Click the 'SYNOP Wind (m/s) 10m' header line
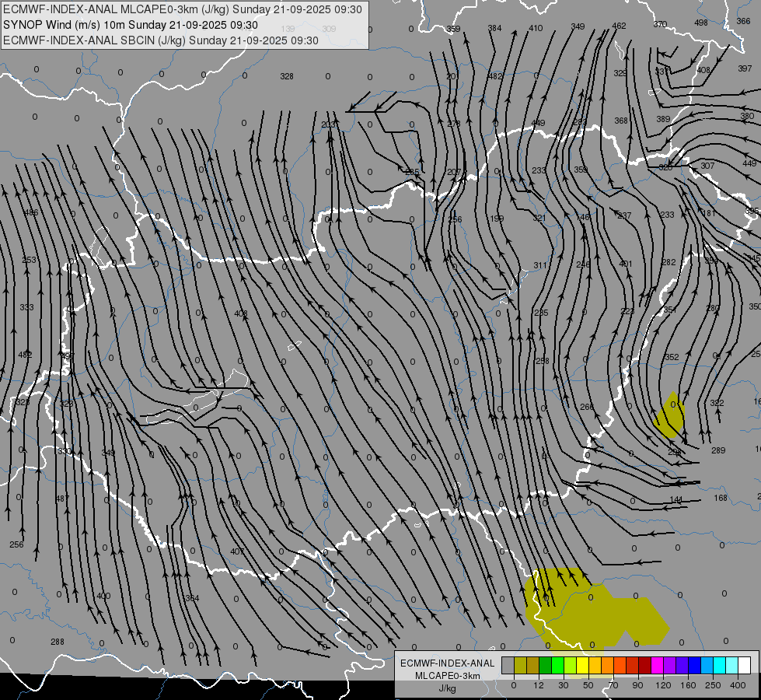The image size is (761, 700). point(130,25)
